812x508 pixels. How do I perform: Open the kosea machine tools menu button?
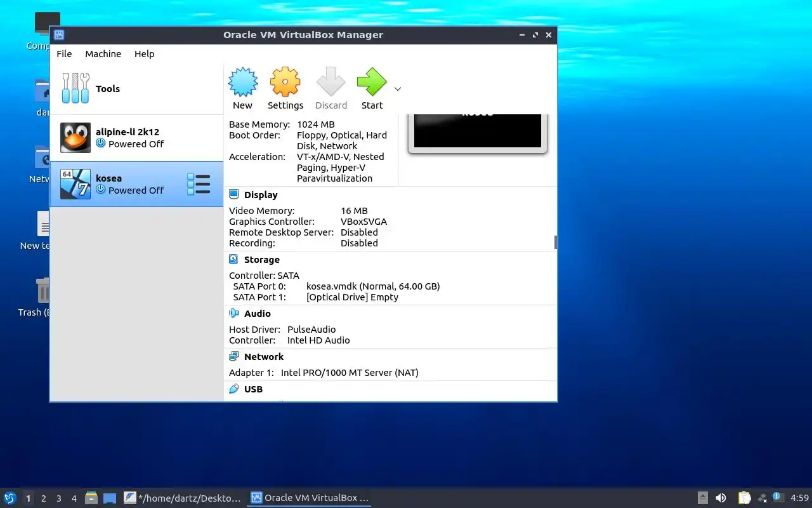coord(199,184)
